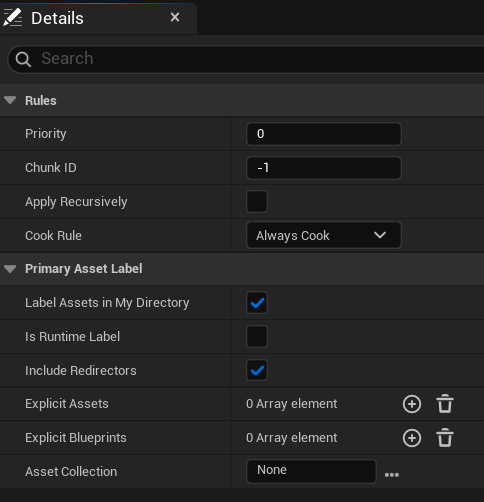Click the Chunk ID value field

point(324,168)
